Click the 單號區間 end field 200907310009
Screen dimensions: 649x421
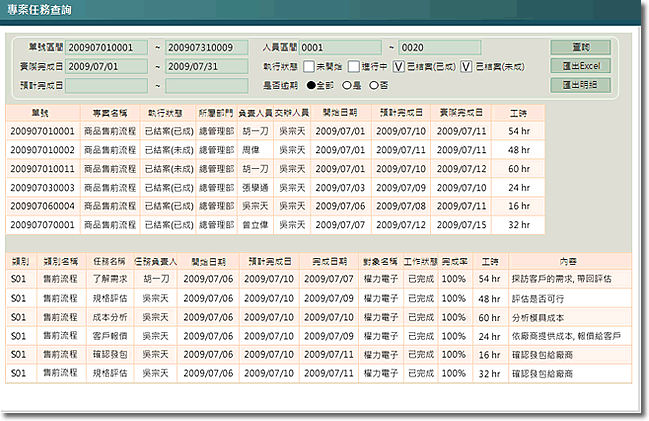coord(206,47)
